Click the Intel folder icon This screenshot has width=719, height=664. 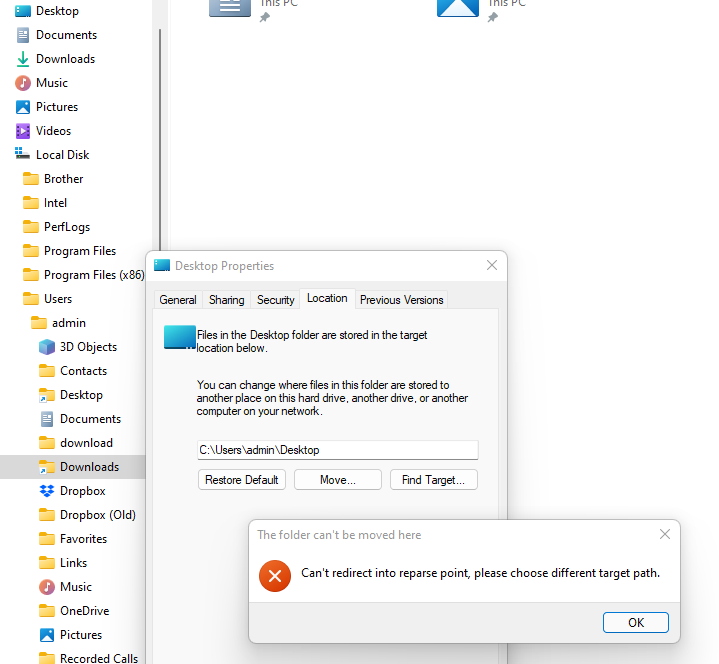pos(31,203)
